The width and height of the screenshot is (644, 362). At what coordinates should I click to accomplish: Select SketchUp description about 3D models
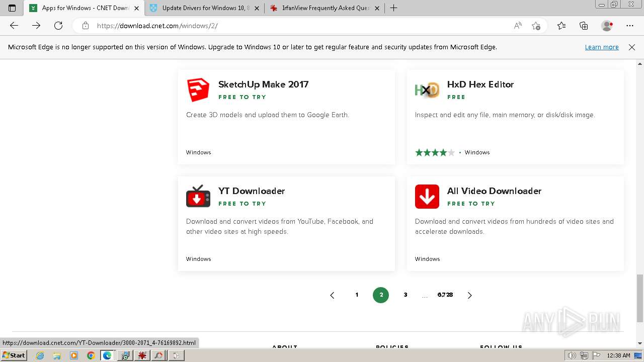(267, 115)
